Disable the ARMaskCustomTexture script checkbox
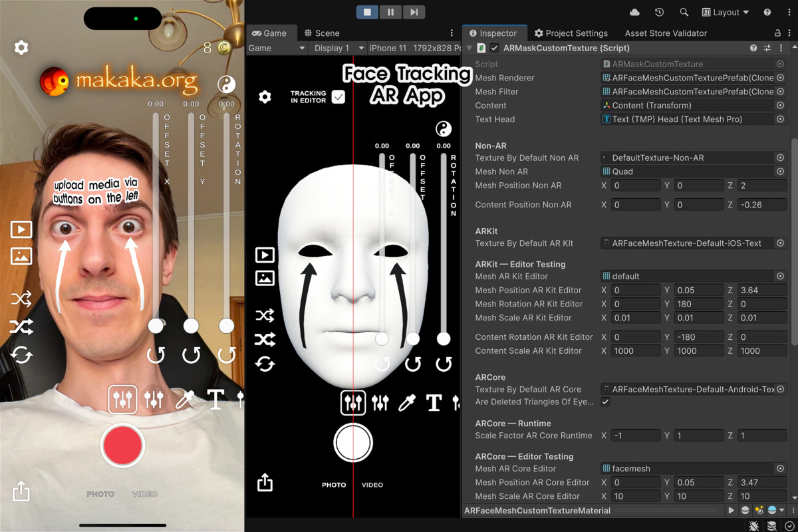 495,48
